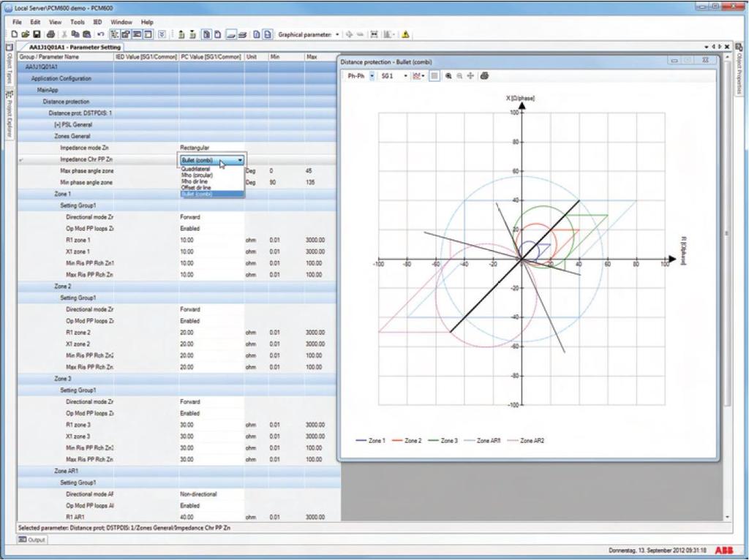The image size is (749, 560).
Task: Open the View menu
Action: (x=56, y=22)
